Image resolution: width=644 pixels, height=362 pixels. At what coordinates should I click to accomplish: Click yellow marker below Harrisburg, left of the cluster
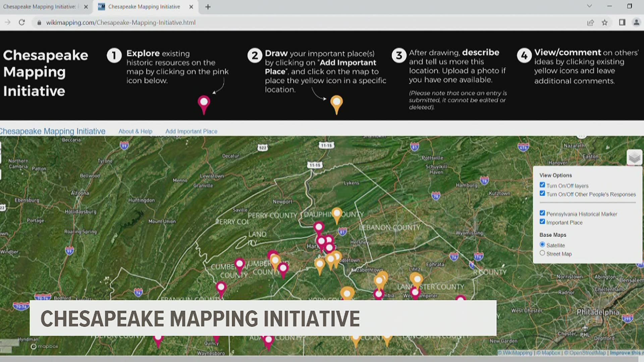[320, 266]
